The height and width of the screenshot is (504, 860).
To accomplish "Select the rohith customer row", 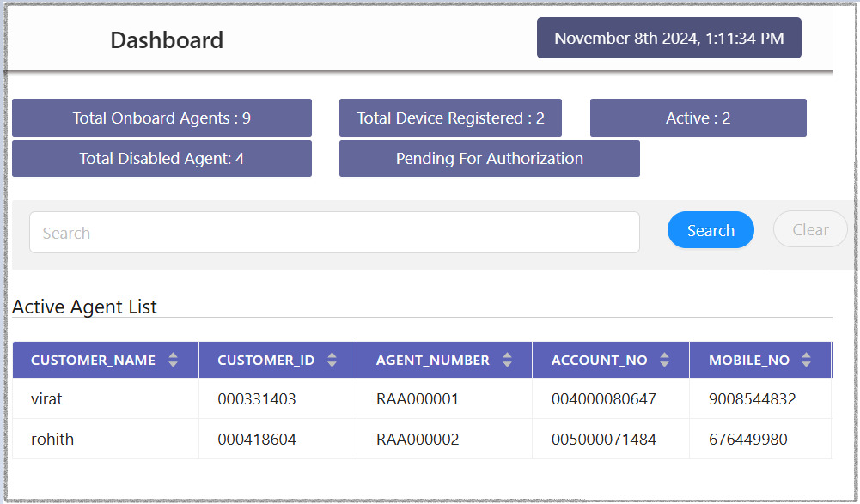I will pyautogui.click(x=52, y=440).
